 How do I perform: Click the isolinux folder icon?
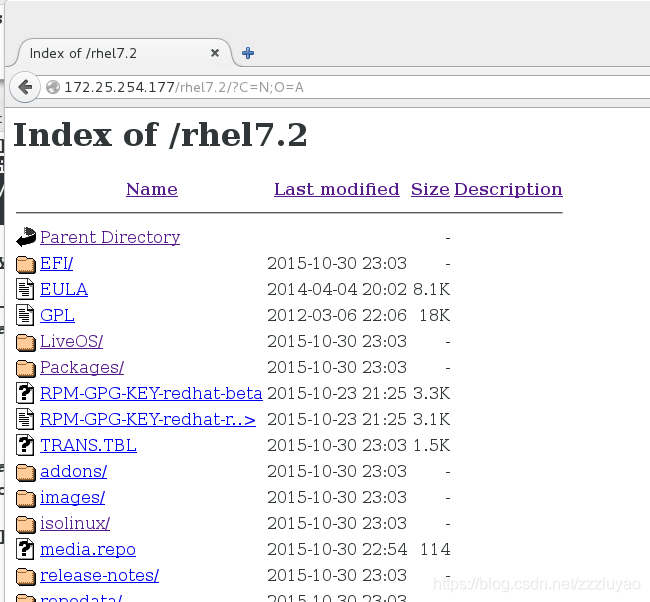(x=26, y=524)
